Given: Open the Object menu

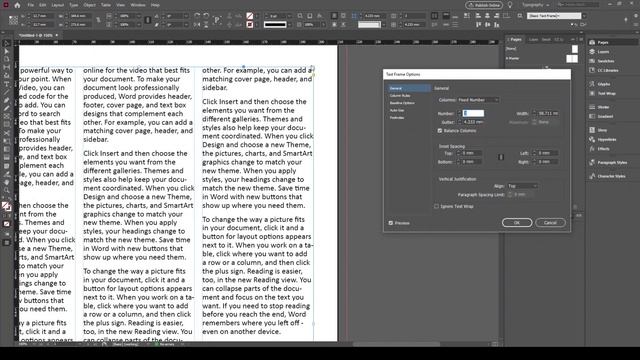Looking at the screenshot, I should click(x=89, y=5).
